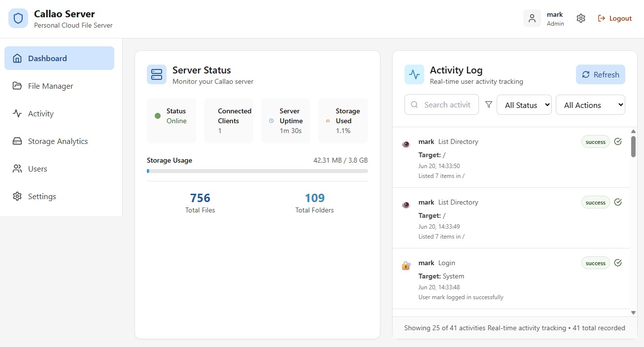Focus the Search activity input field
The image size is (644, 347).
click(441, 104)
